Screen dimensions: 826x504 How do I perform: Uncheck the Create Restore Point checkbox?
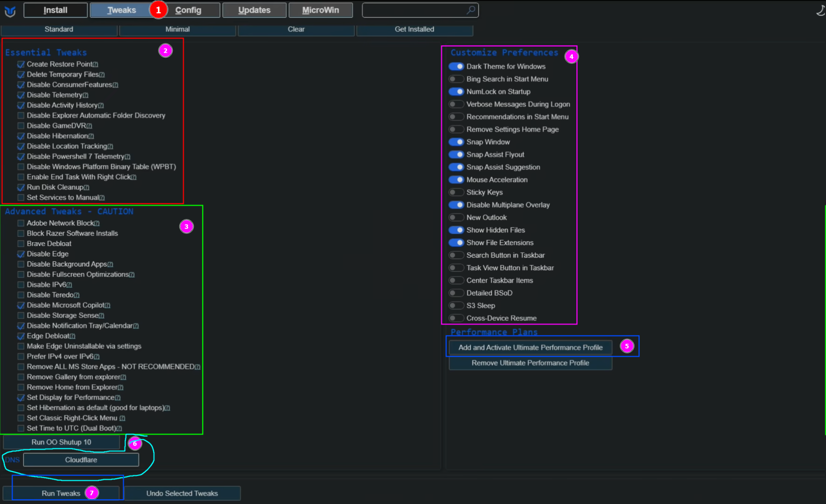click(21, 64)
